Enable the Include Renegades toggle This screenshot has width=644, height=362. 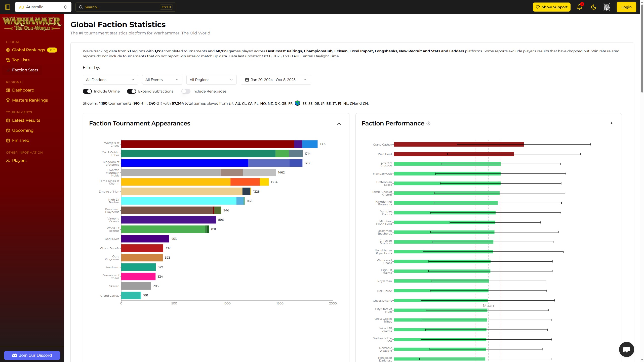point(186,91)
